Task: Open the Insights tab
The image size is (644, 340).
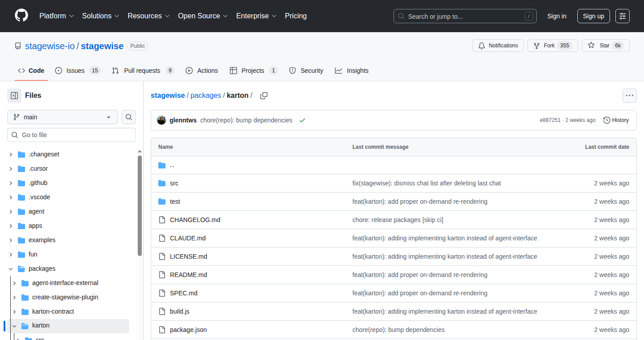Action: [352, 71]
